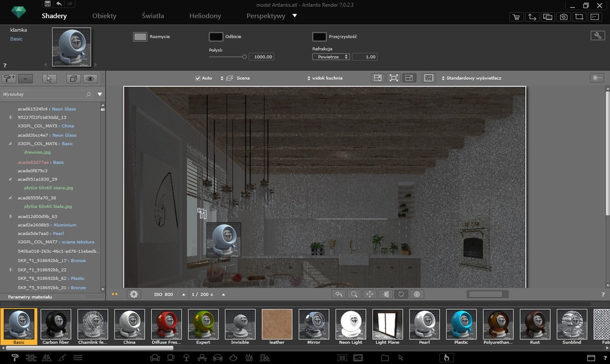Click the remove shader minus button
This screenshot has height=364, width=610.
(25, 79)
